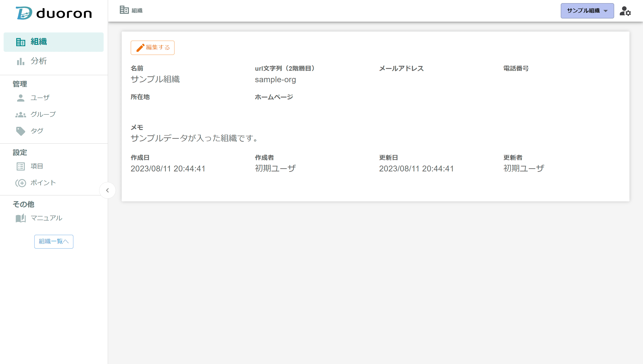Click the ポイント plus-circle icon
The image size is (643, 364).
click(x=21, y=183)
